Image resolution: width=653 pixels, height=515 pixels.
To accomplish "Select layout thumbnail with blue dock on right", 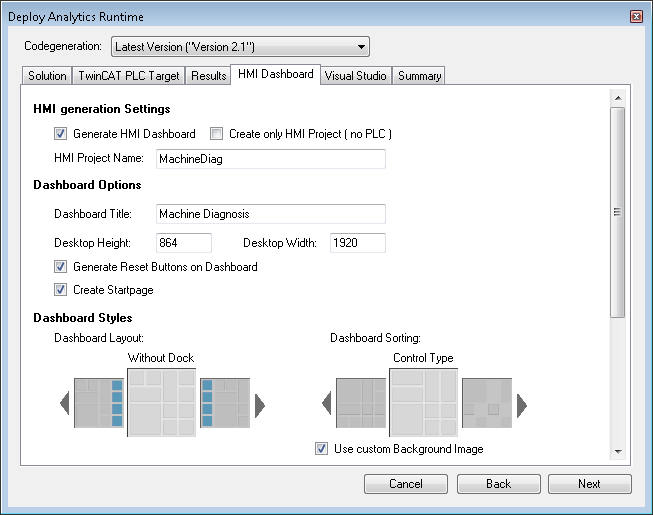I will (99, 403).
